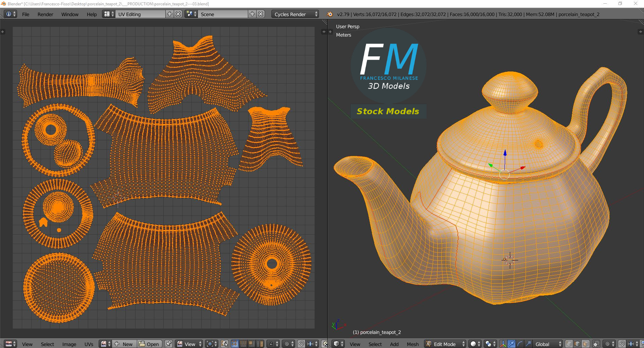Open the File menu

tap(25, 14)
